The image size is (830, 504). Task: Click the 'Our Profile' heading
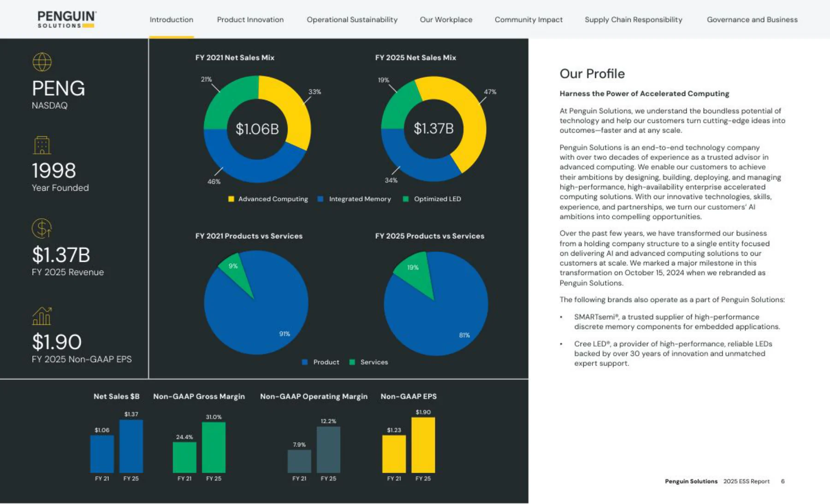(592, 74)
